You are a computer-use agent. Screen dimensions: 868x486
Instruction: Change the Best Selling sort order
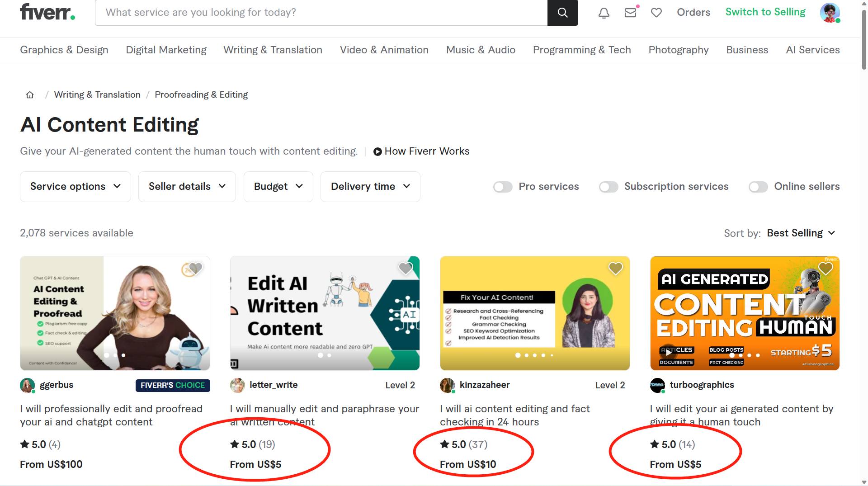pos(801,233)
